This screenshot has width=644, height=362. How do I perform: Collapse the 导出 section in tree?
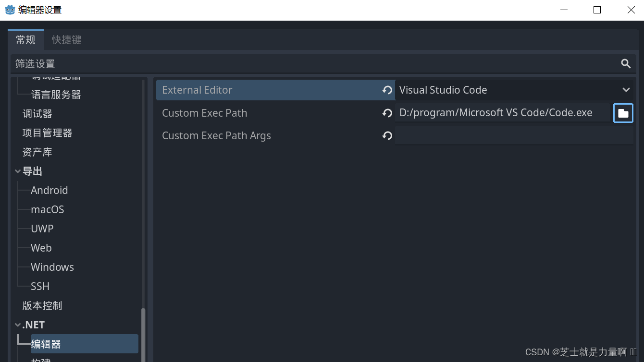(x=18, y=171)
